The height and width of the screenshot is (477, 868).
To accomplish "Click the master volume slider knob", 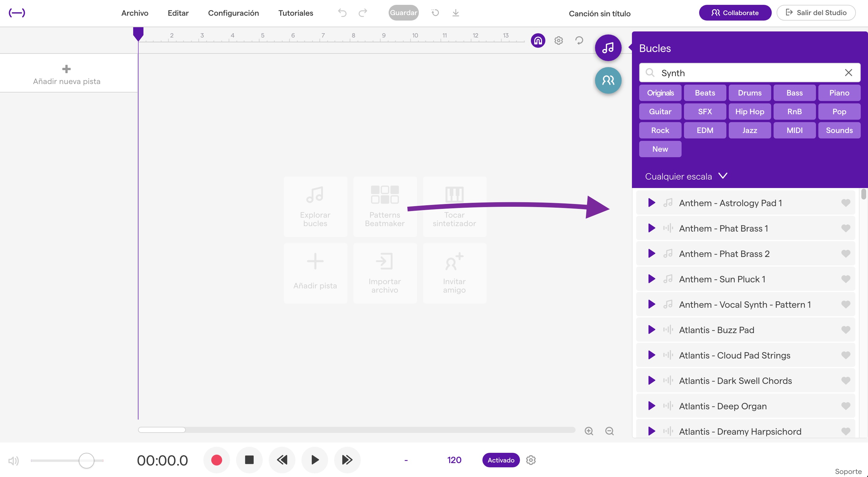I will 86,460.
